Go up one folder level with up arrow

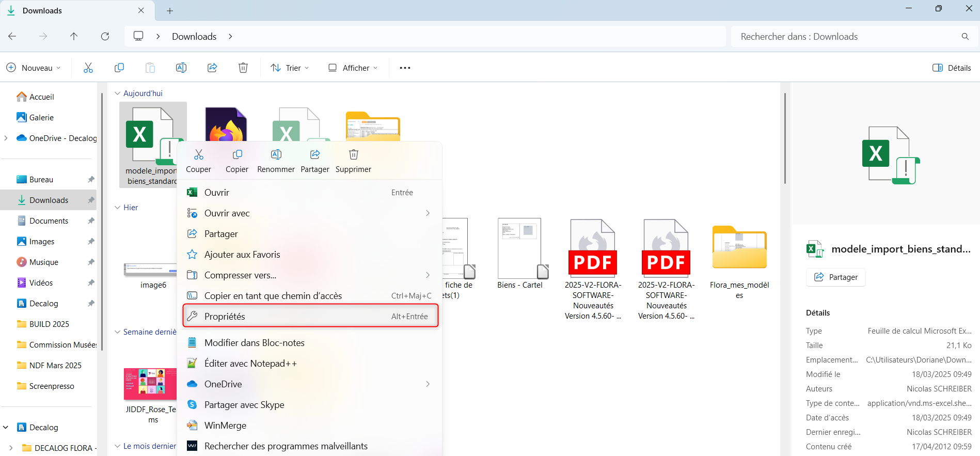74,36
